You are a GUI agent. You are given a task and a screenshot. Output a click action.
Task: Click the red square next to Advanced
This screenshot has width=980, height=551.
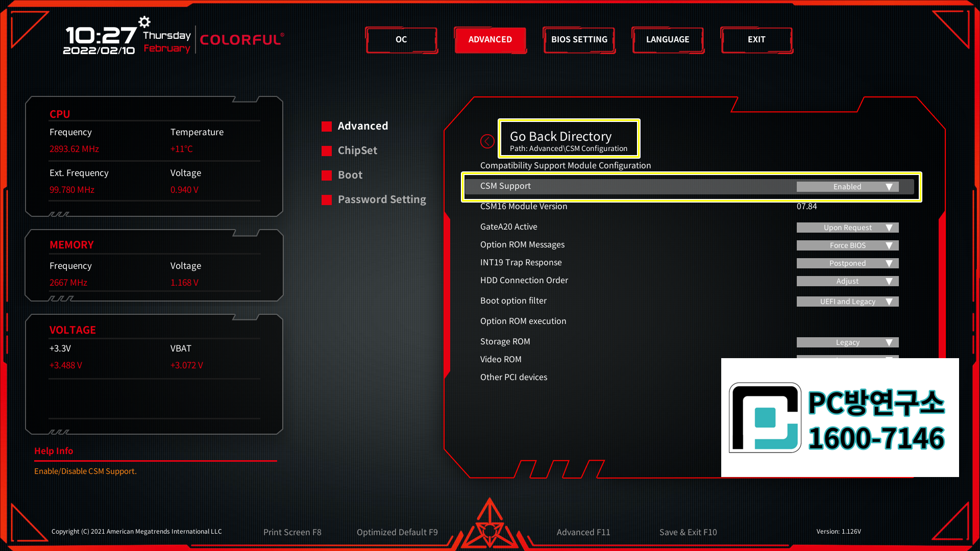[x=327, y=127]
